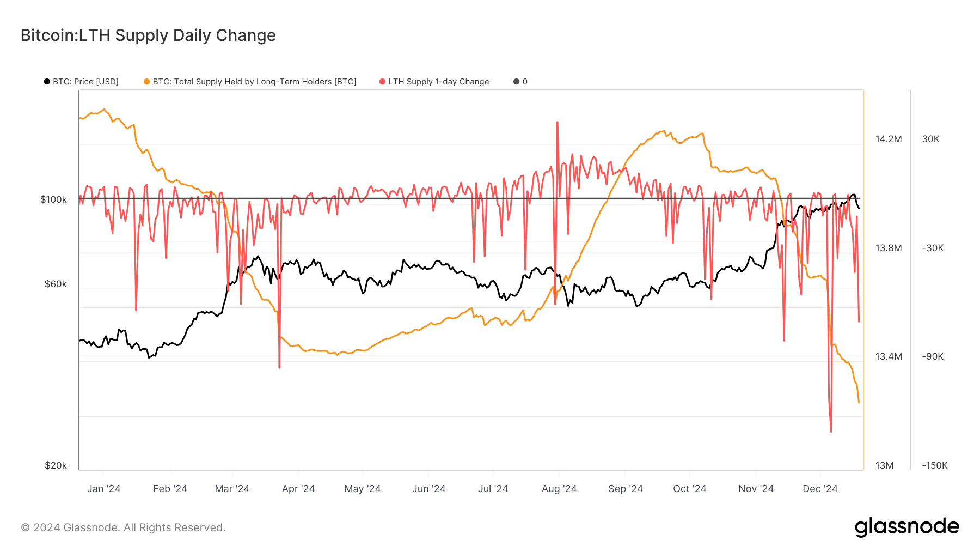Click the orange Long-Term Holders legend dot
Viewport: 980px width, 552px height.
click(x=145, y=82)
